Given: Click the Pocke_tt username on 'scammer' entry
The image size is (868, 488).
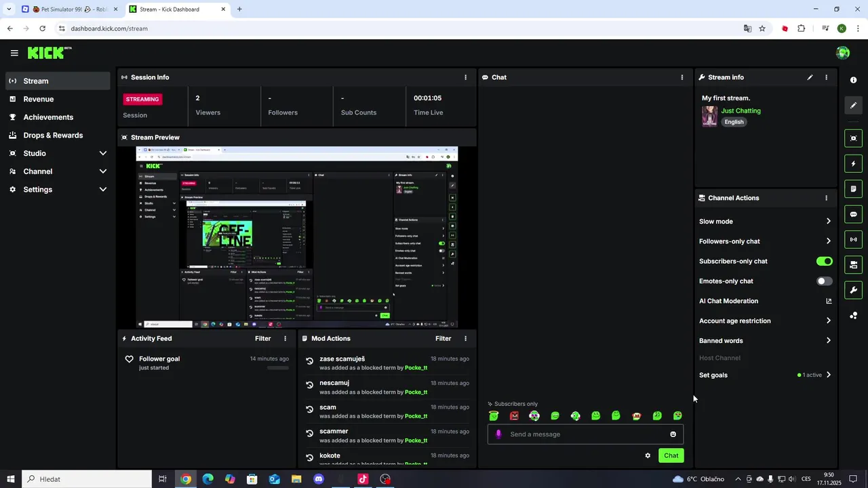Looking at the screenshot, I should (x=416, y=441).
